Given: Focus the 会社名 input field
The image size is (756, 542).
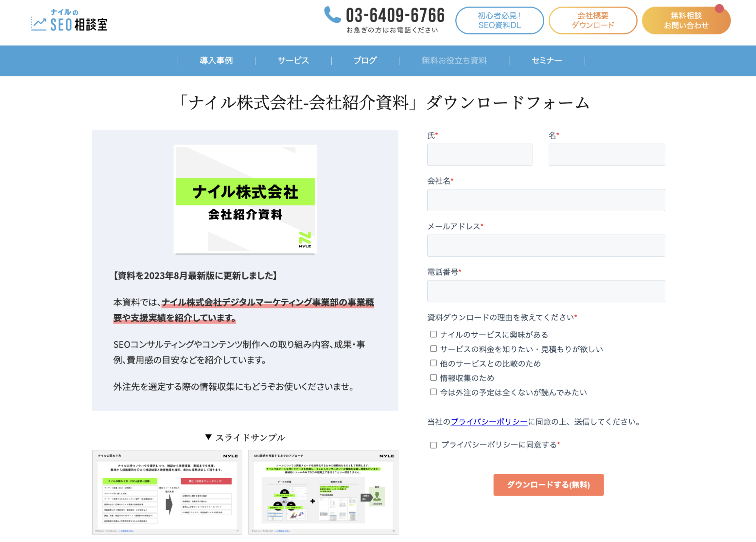Looking at the screenshot, I should [546, 200].
